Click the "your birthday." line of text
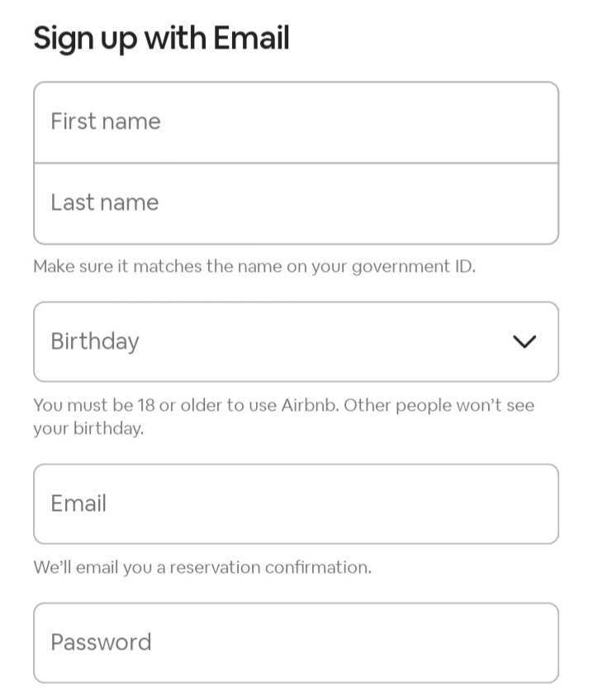The height and width of the screenshot is (700, 593). (x=88, y=429)
